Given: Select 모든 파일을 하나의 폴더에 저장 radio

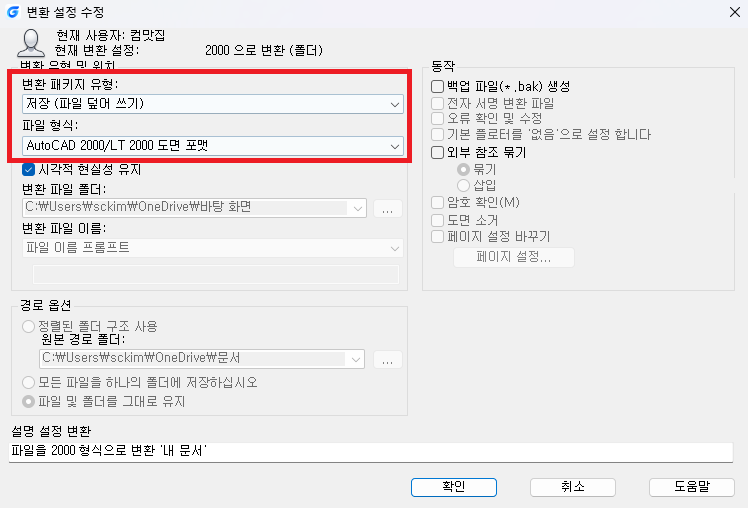Looking at the screenshot, I should [28, 383].
